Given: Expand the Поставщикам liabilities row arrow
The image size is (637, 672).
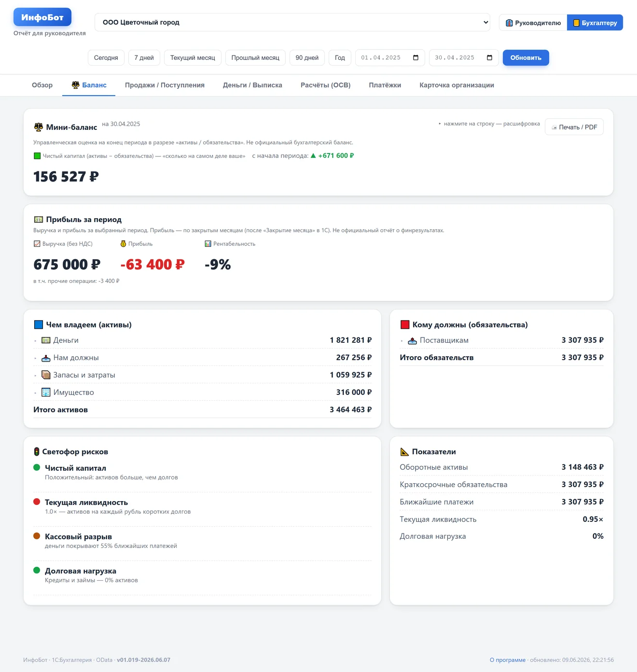Looking at the screenshot, I should point(402,341).
